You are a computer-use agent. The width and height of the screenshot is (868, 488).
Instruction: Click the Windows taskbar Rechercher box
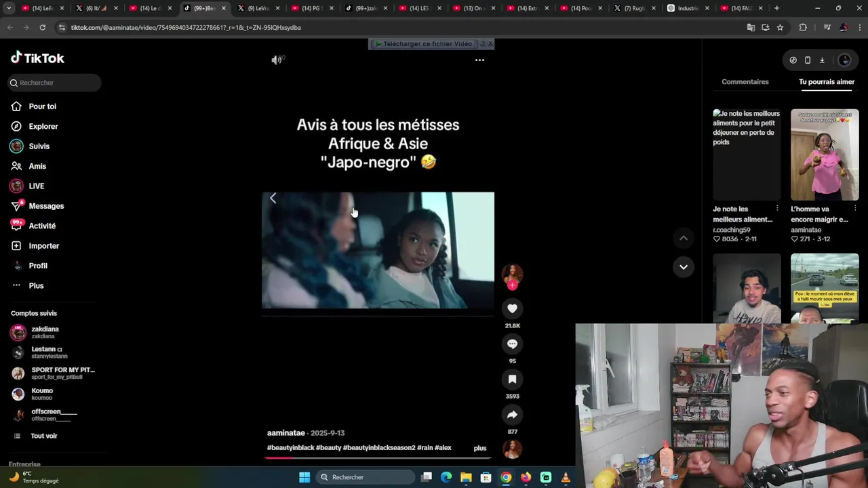[366, 477]
